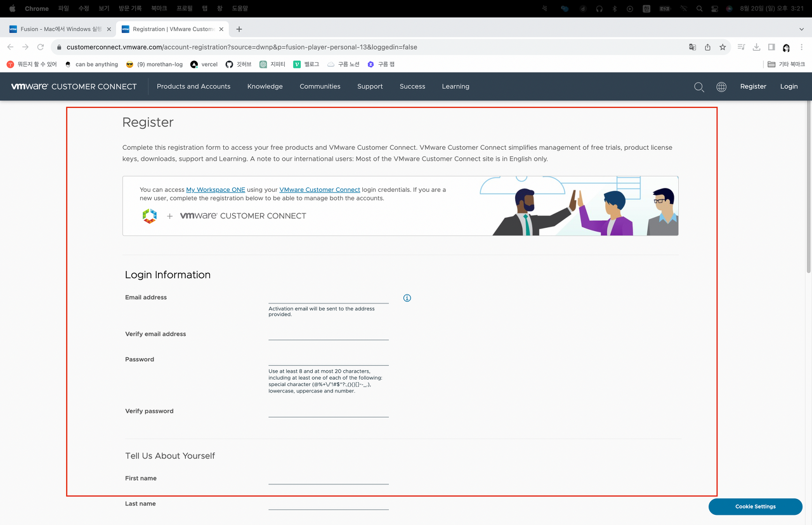Open the Communities menu
This screenshot has height=525, width=812.
[x=320, y=86]
